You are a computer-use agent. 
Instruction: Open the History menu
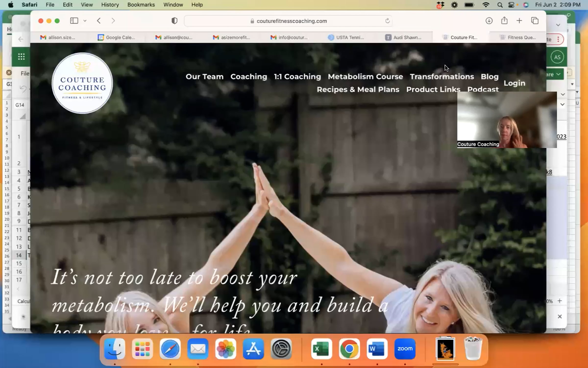point(110,5)
